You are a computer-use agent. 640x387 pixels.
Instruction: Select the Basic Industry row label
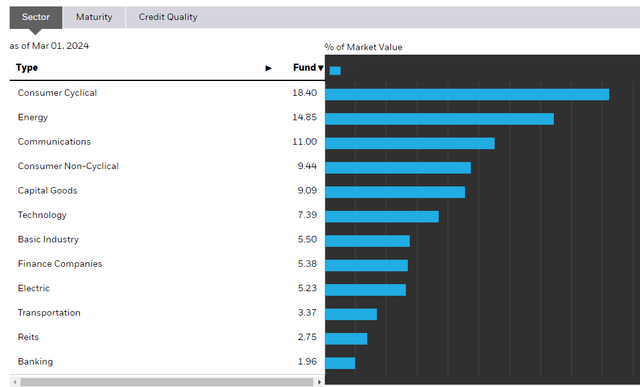tap(48, 240)
